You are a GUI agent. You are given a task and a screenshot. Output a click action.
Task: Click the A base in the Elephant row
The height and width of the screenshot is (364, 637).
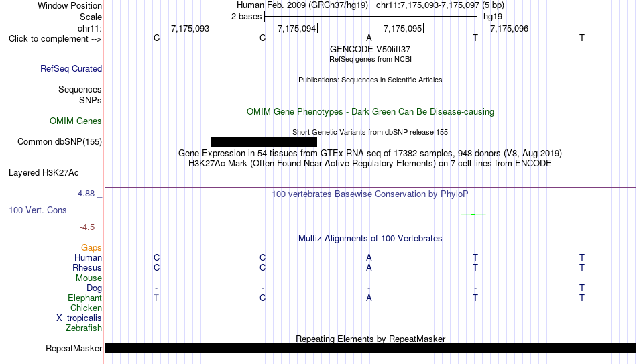369,298
